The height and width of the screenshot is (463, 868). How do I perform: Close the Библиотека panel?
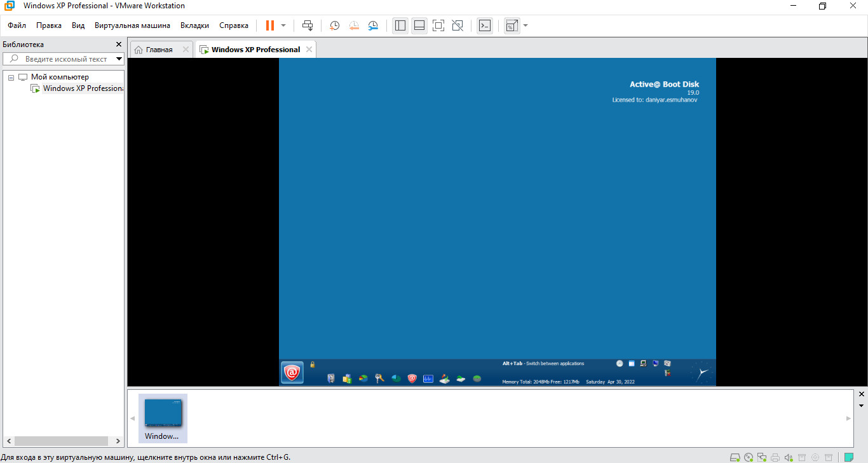pyautogui.click(x=118, y=45)
